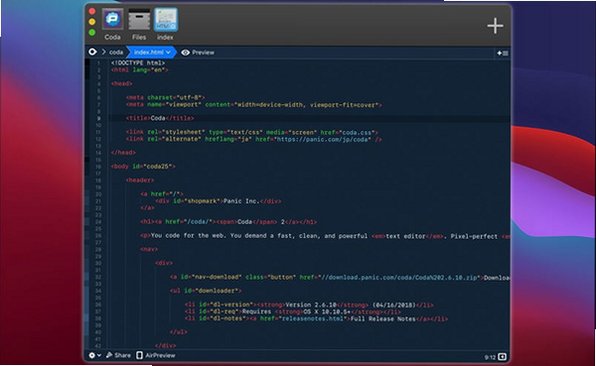596x366 pixels.
Task: Click the <html lang="en"> line
Action: point(139,70)
